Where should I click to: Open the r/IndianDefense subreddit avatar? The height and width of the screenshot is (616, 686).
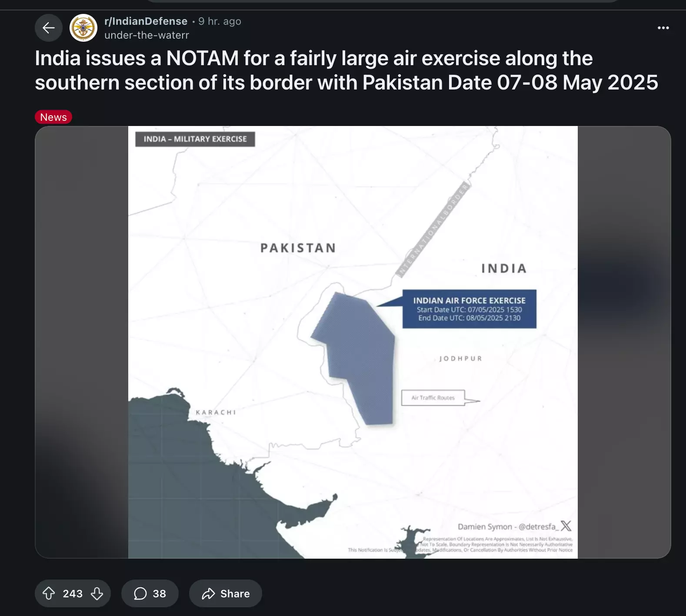(x=83, y=28)
